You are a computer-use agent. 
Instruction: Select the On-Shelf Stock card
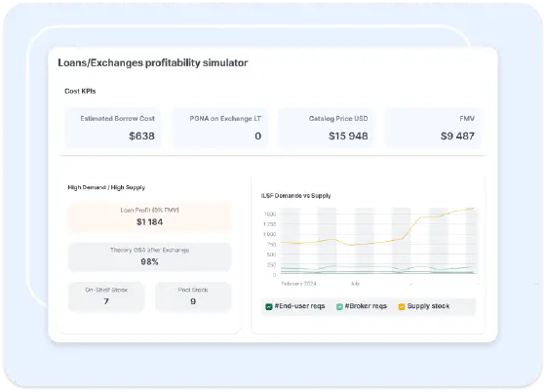tap(106, 297)
